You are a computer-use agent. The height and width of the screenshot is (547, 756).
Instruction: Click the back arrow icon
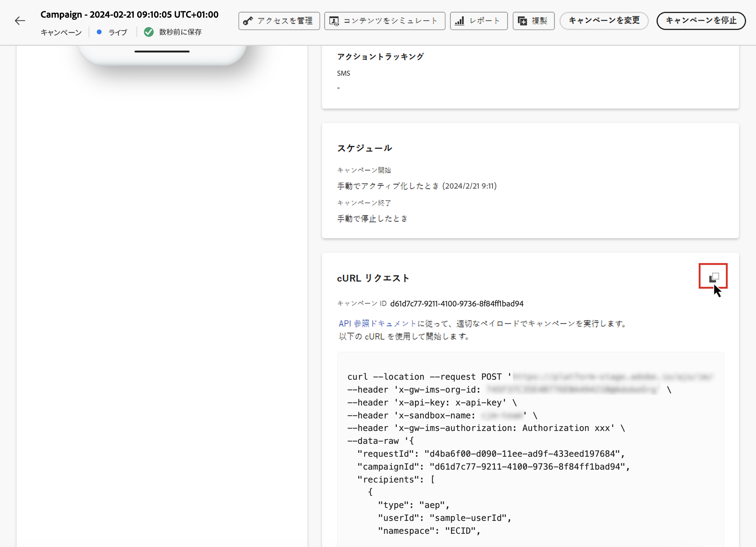click(x=20, y=21)
